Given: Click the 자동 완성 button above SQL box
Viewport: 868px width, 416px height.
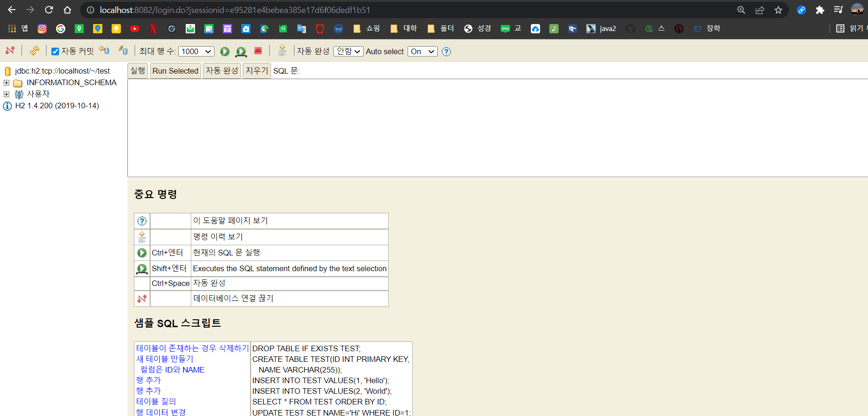Looking at the screenshot, I should [x=222, y=71].
